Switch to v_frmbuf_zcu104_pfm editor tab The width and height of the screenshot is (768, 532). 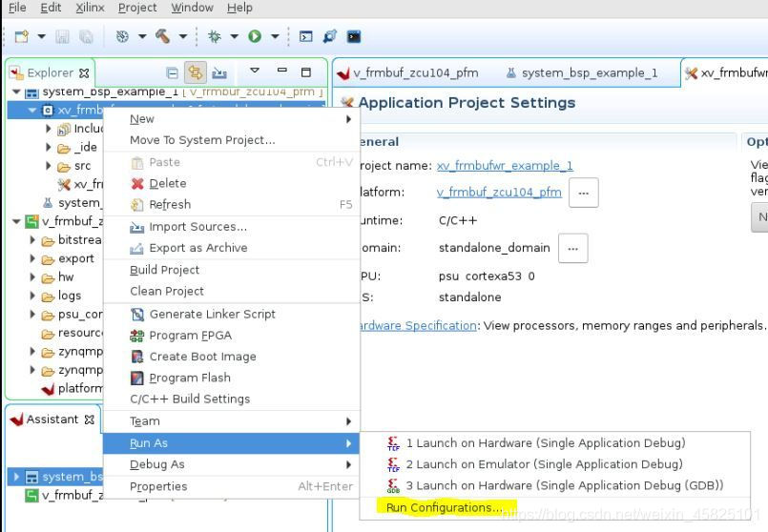point(407,73)
